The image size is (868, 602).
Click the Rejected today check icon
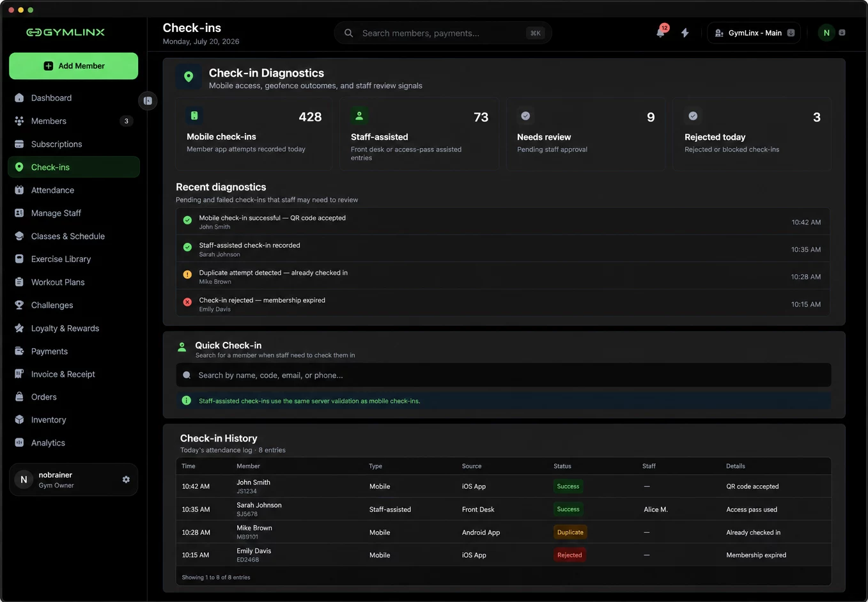pyautogui.click(x=693, y=116)
